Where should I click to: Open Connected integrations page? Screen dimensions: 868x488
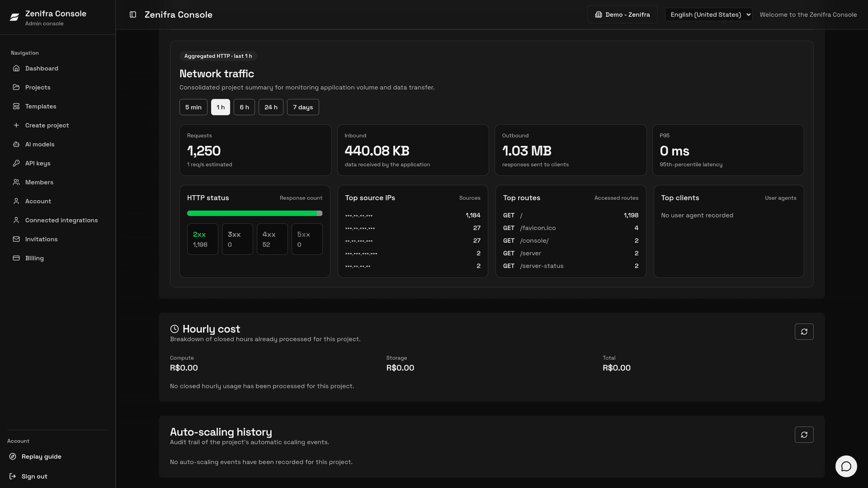[x=57, y=220]
